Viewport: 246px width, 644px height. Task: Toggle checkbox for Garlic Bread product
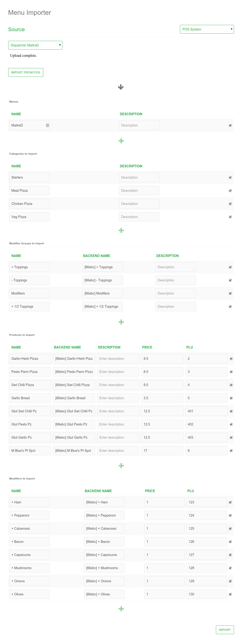click(231, 398)
